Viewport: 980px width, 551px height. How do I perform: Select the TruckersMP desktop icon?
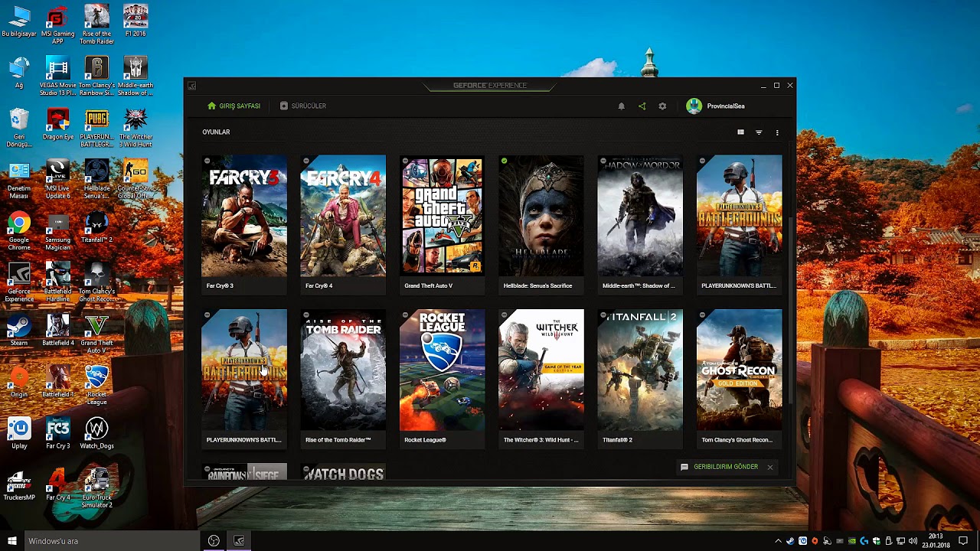pos(19,484)
